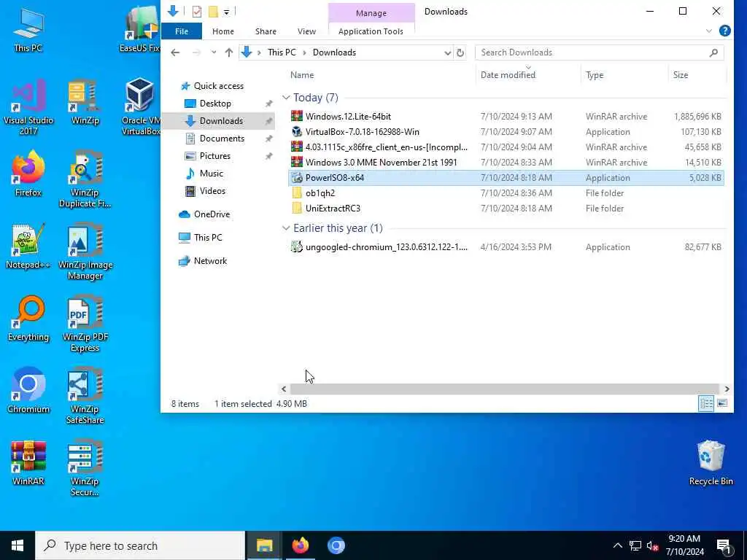Viewport: 747px width, 560px height.
Task: Switch to large thumbnails view icon
Action: click(x=722, y=404)
